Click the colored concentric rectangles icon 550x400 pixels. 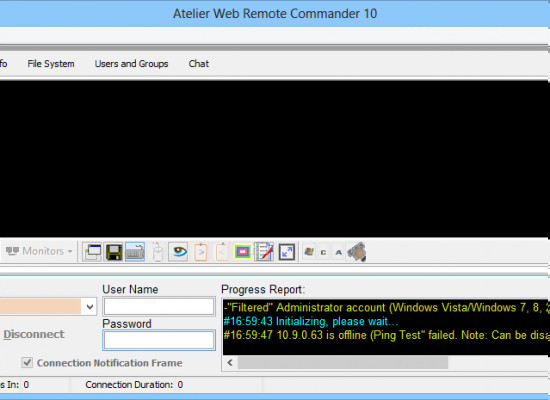(x=243, y=252)
